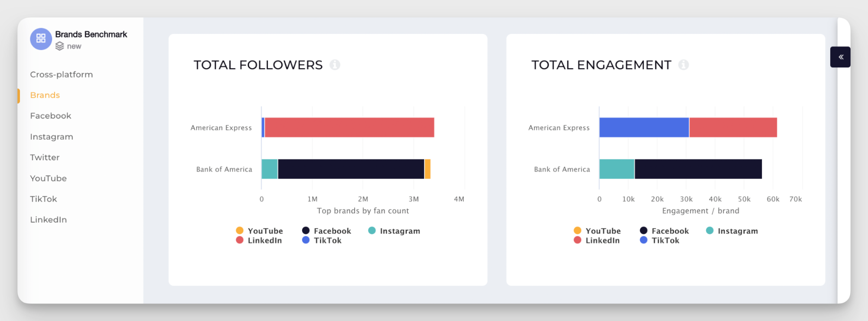Viewport: 868px width, 321px height.
Task: Click the YouTube legend dot under Total Followers
Action: pos(239,230)
